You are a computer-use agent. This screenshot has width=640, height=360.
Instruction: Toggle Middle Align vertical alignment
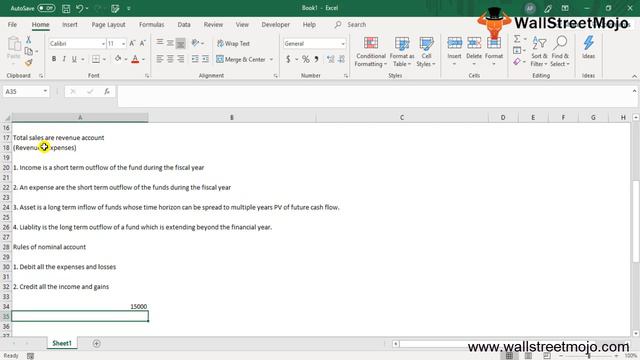pyautogui.click(x=170, y=42)
